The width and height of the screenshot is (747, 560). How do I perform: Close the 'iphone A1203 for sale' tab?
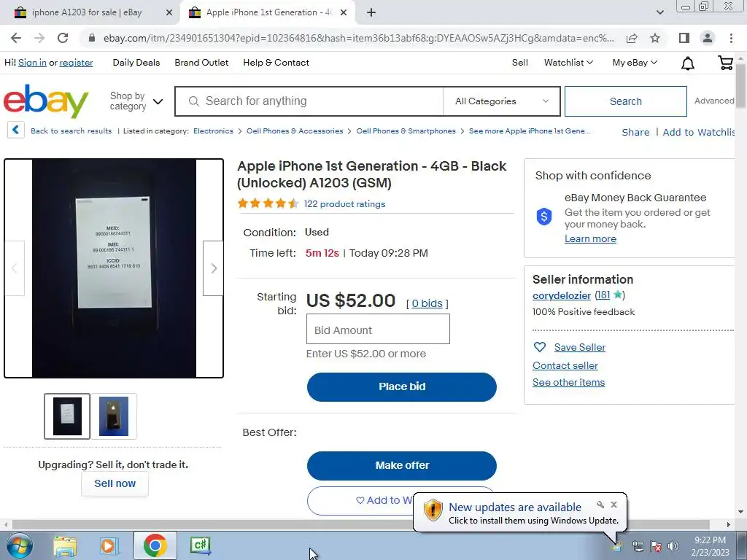click(169, 13)
